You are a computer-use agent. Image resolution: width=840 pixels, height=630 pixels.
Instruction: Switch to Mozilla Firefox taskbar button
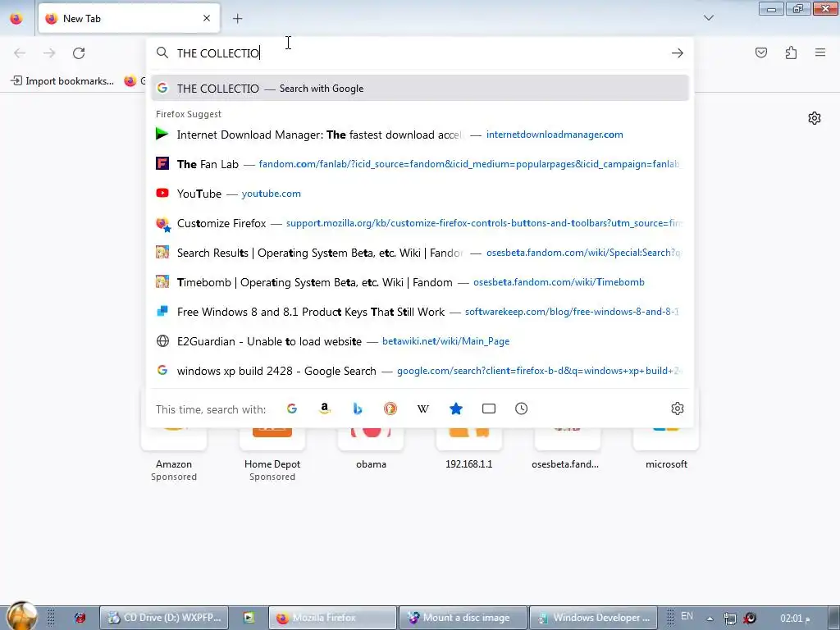(x=332, y=618)
